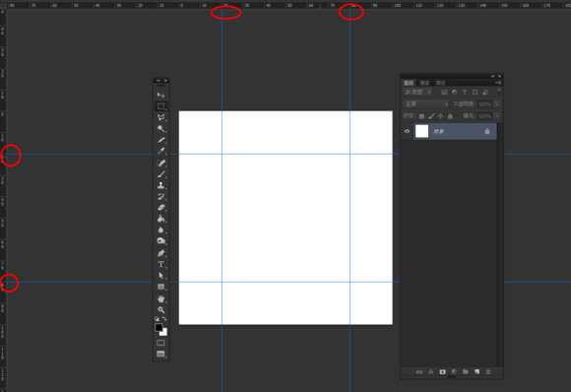Toggle the lock on background layer
This screenshot has height=392, width=571.
point(487,131)
